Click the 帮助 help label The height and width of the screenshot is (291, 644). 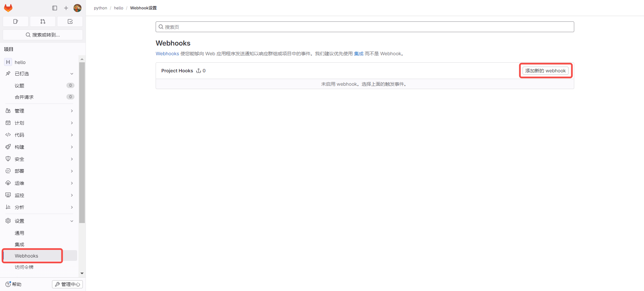(x=17, y=284)
